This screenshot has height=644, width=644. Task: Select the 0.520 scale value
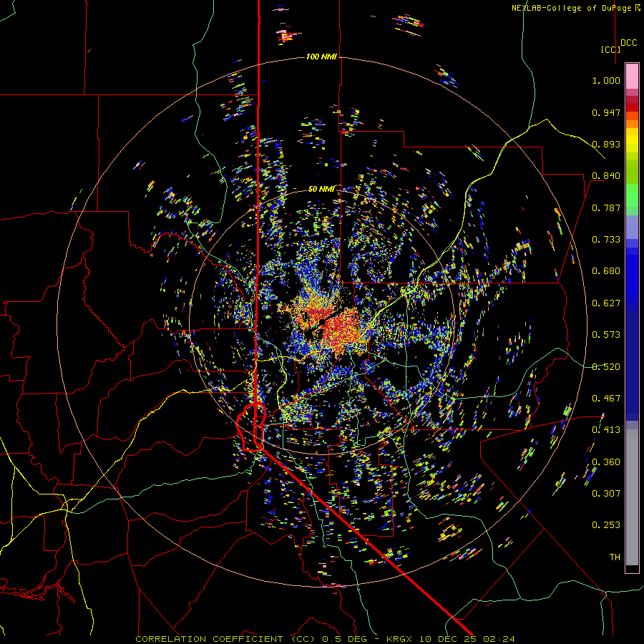tap(606, 367)
